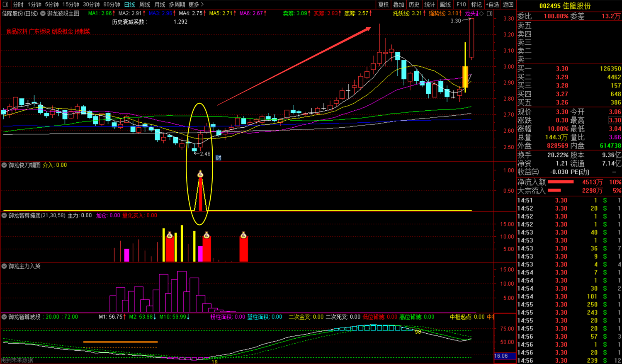
Task: Switch to the 5分钟 period tab
Action: pos(52,5)
